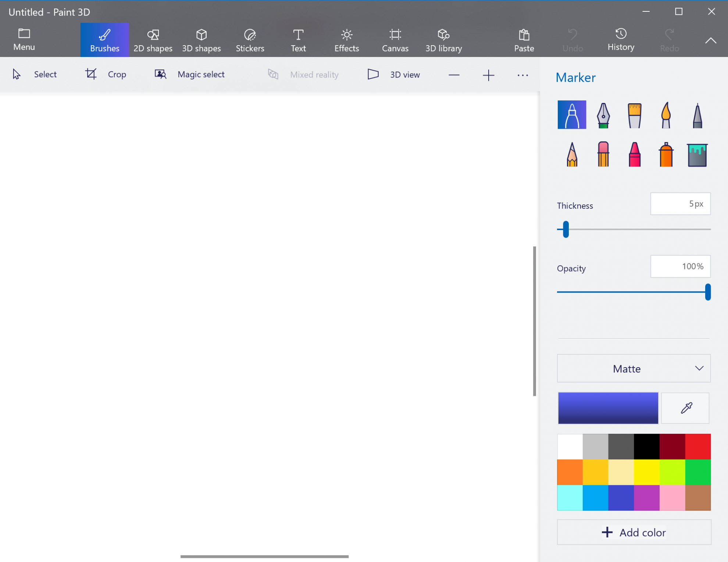Choose the Spray can brush
The height and width of the screenshot is (562, 728).
tap(665, 154)
